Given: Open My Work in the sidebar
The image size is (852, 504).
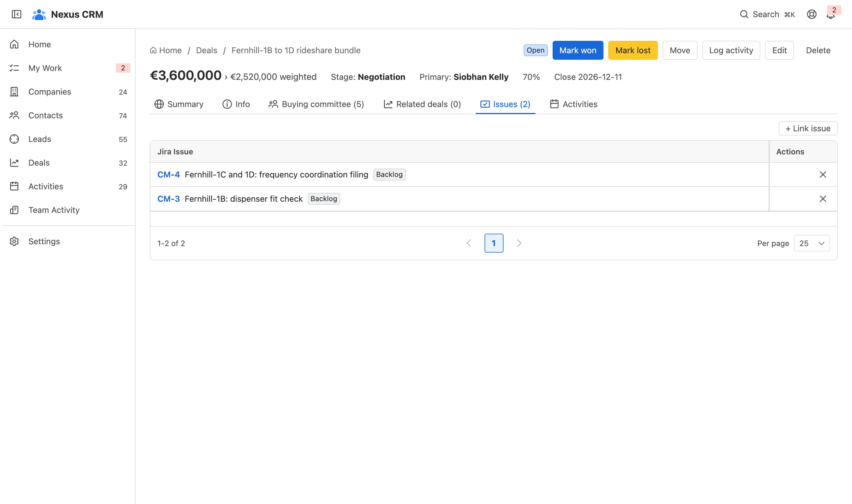Looking at the screenshot, I should point(69,68).
